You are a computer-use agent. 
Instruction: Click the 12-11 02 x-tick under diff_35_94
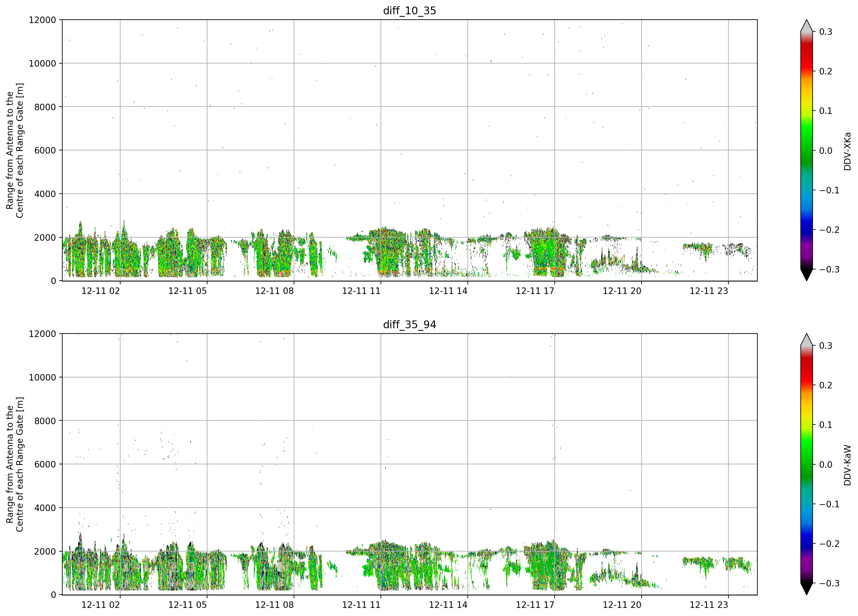pos(101,605)
